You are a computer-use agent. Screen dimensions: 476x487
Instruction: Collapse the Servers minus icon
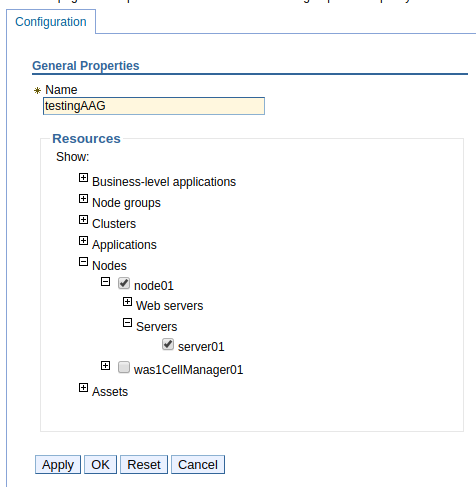pyautogui.click(x=127, y=323)
